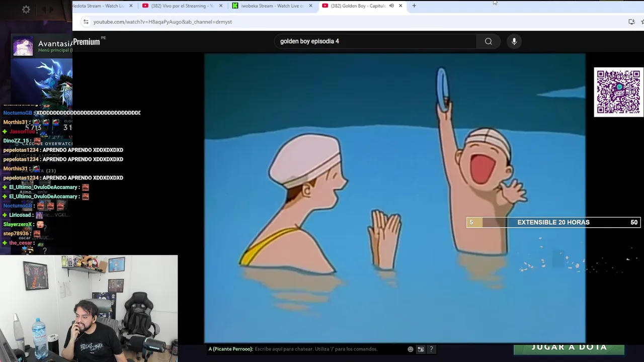Click the Jugar a Dota button
The height and width of the screenshot is (362, 644).
[569, 348]
